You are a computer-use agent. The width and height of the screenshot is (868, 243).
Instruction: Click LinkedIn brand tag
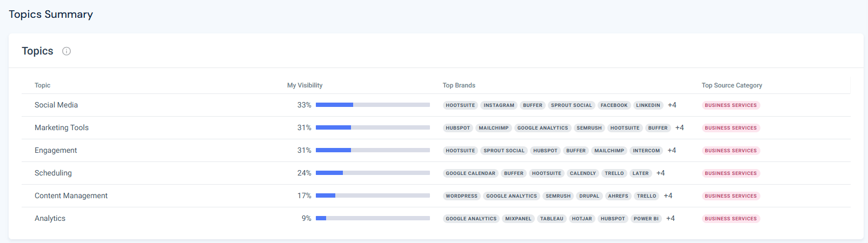[x=648, y=105]
